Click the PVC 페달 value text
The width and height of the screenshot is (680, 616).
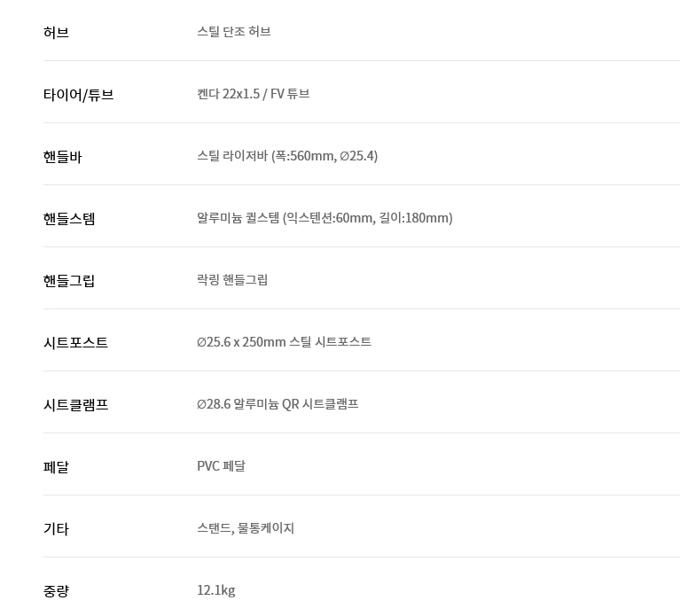[221, 466]
